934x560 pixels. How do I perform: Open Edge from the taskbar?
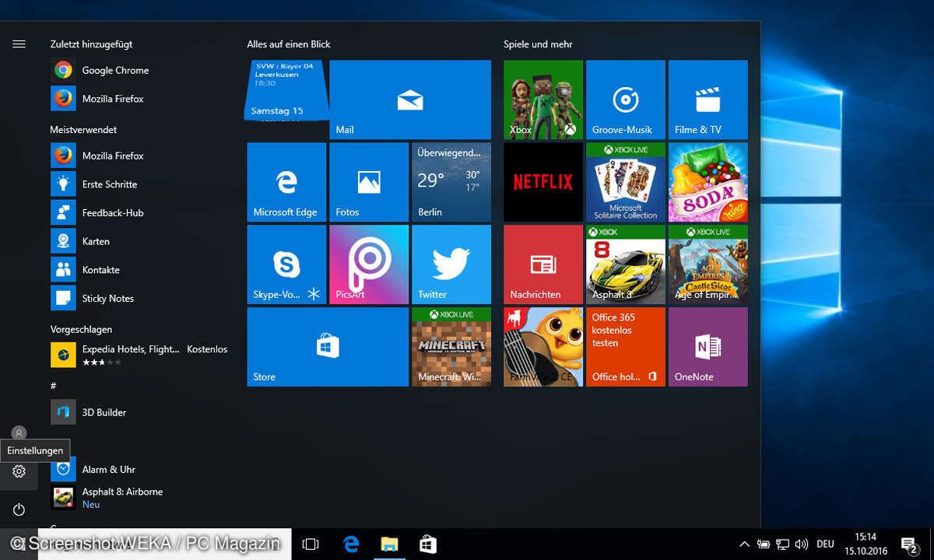[350, 544]
